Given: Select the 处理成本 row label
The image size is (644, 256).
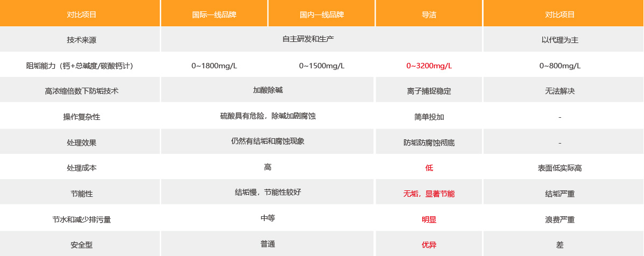Looking at the screenshot, I should (x=81, y=168).
